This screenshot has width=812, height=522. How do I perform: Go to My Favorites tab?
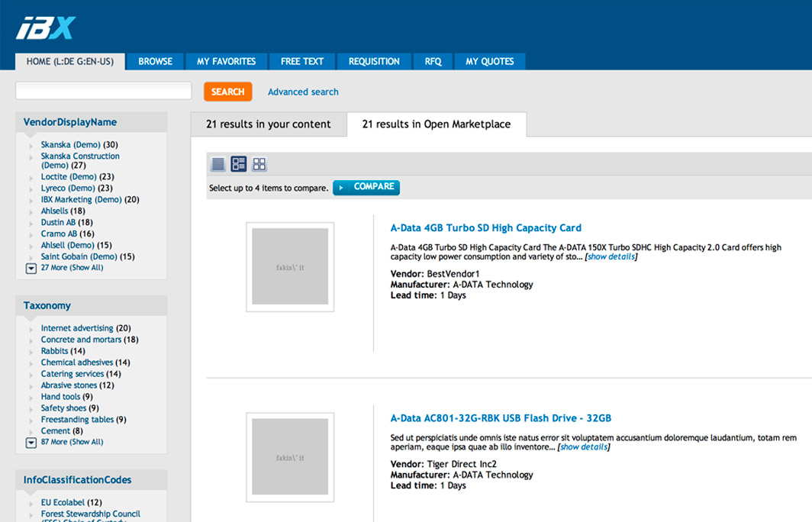[227, 62]
